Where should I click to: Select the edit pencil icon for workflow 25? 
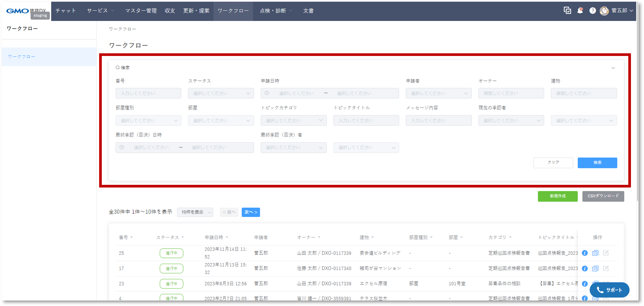(x=606, y=253)
